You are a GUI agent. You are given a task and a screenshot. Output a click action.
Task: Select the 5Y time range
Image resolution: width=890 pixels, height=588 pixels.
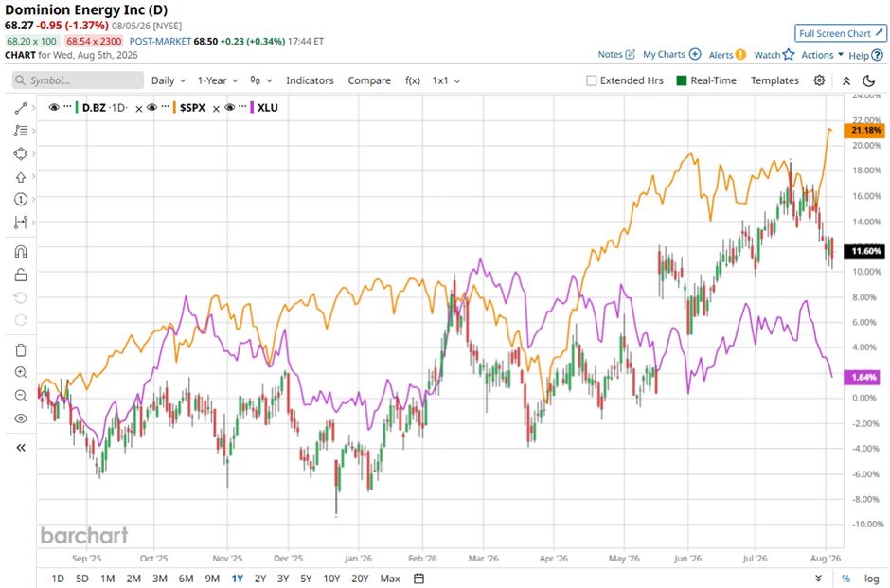306,579
